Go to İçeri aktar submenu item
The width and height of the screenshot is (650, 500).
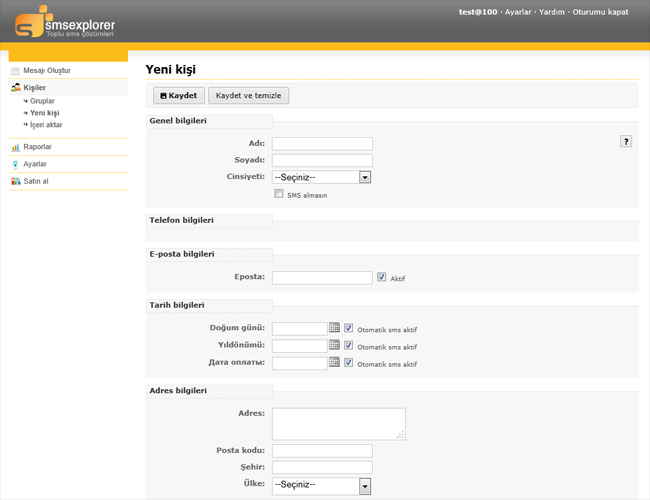click(46, 125)
